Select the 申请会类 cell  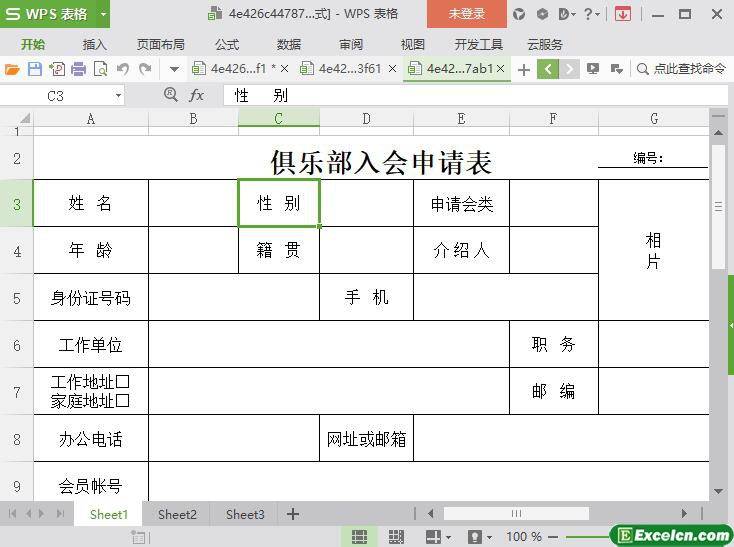461,204
